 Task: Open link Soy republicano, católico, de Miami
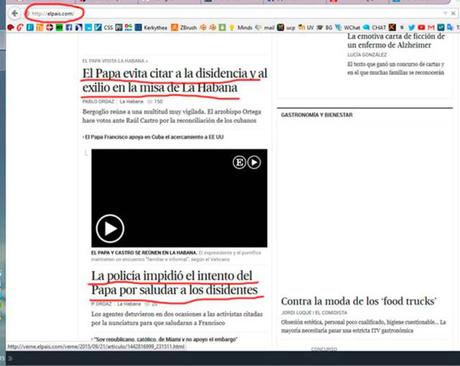165,339
